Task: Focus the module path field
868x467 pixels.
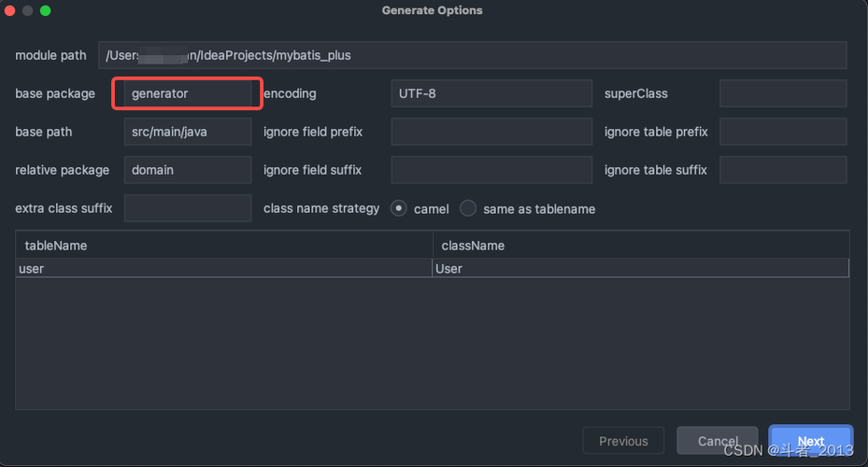Action: tap(472, 55)
